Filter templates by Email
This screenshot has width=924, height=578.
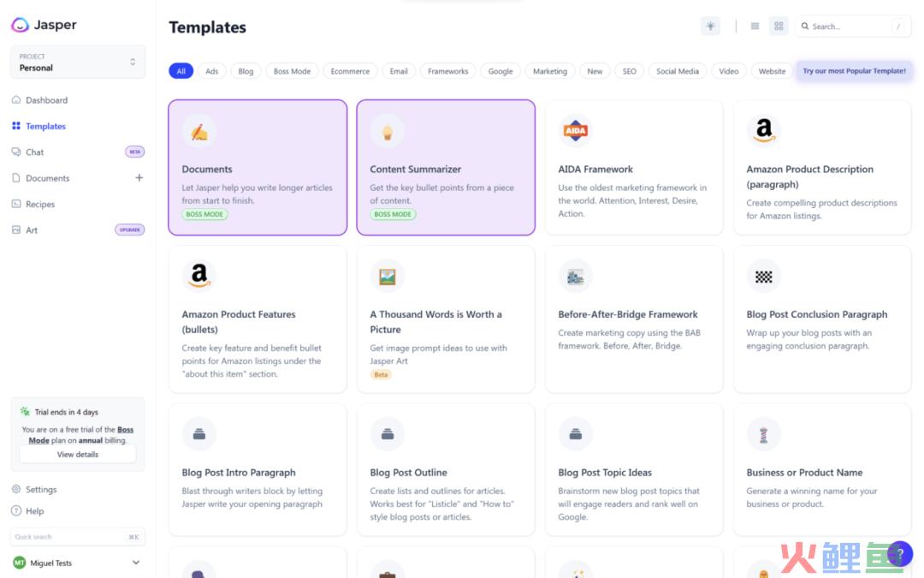click(x=399, y=71)
